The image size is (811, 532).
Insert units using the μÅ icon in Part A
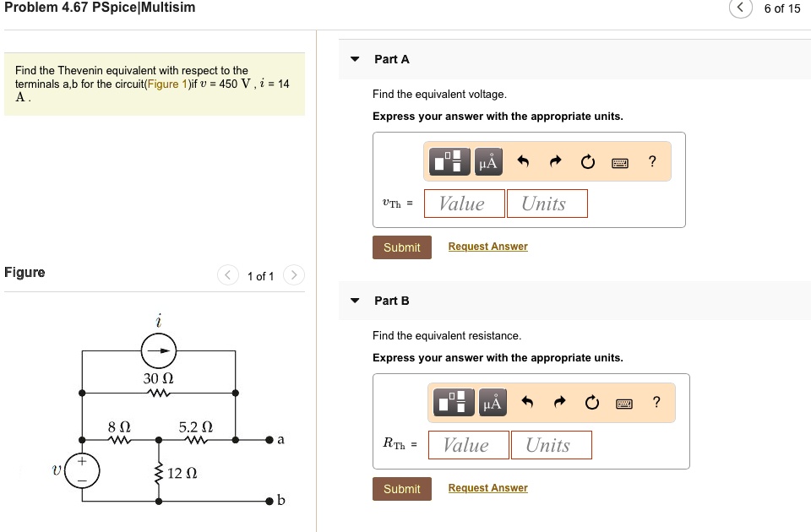(487, 161)
